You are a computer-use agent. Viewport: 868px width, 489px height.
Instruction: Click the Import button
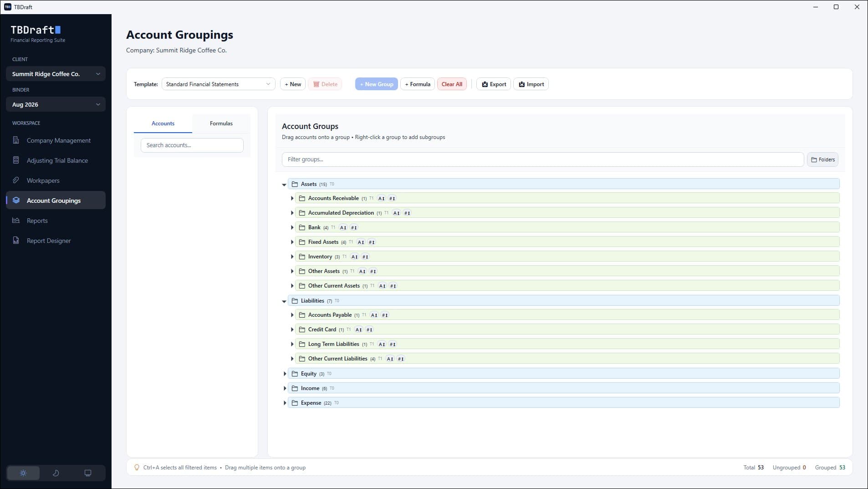point(531,84)
